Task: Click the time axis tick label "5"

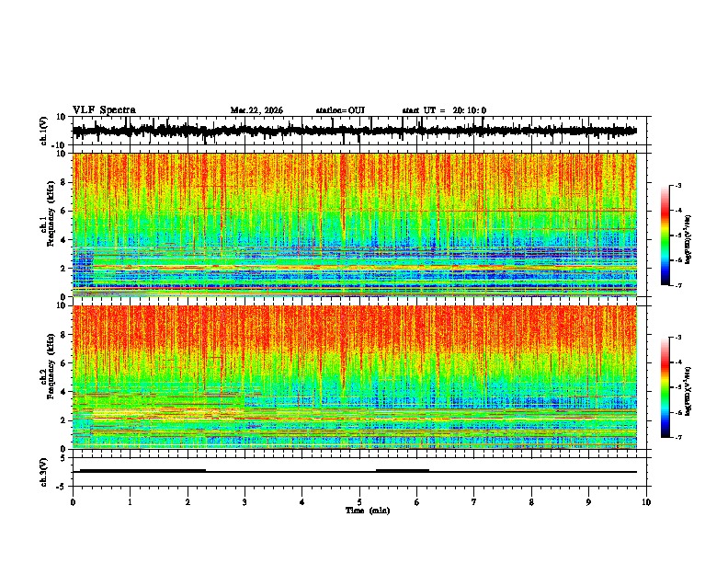Action: click(x=359, y=502)
